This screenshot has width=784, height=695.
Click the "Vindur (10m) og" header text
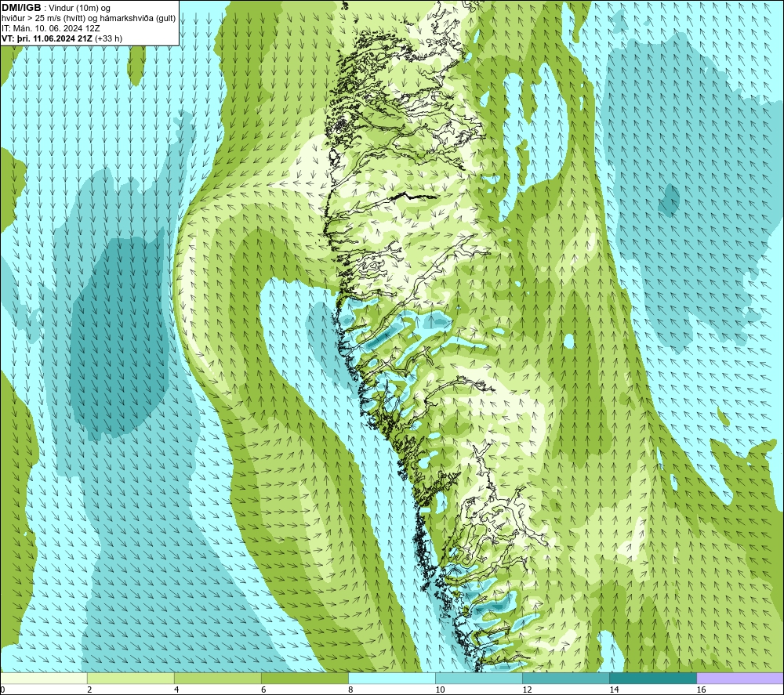coord(80,9)
